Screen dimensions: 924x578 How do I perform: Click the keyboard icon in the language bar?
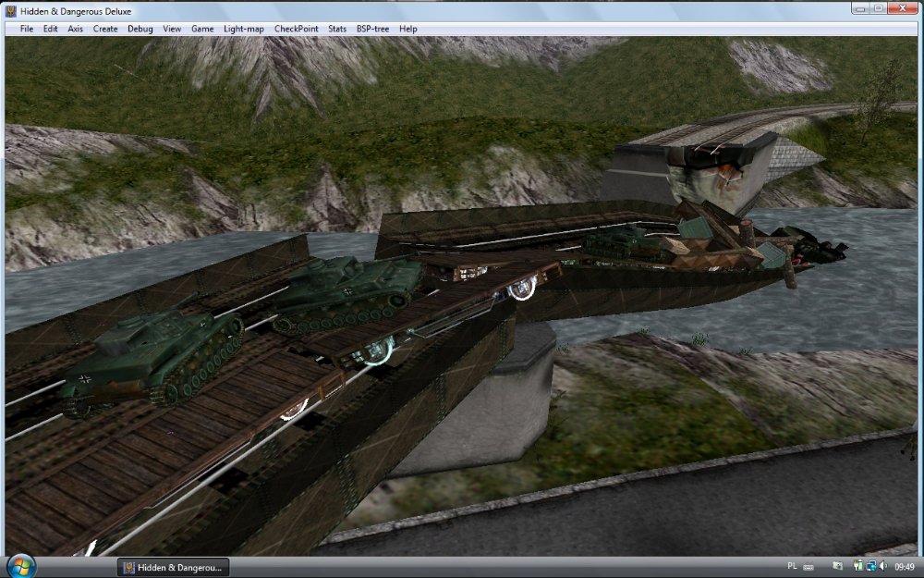(808, 567)
